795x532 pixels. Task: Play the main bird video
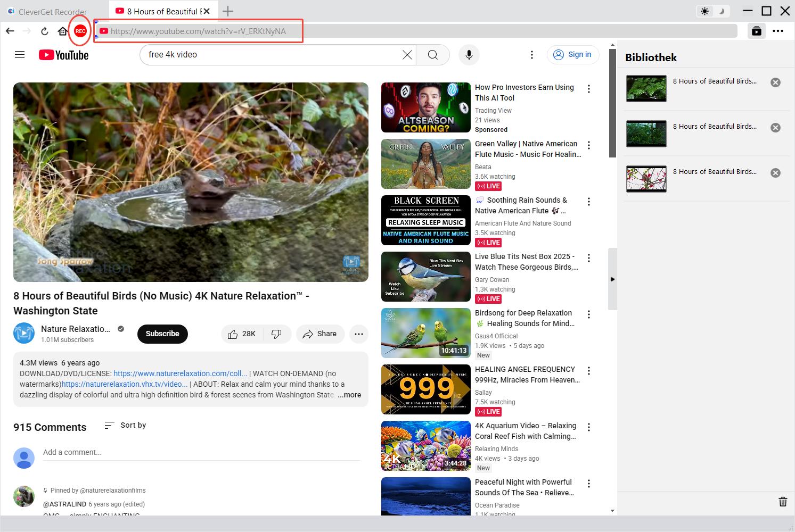point(191,182)
